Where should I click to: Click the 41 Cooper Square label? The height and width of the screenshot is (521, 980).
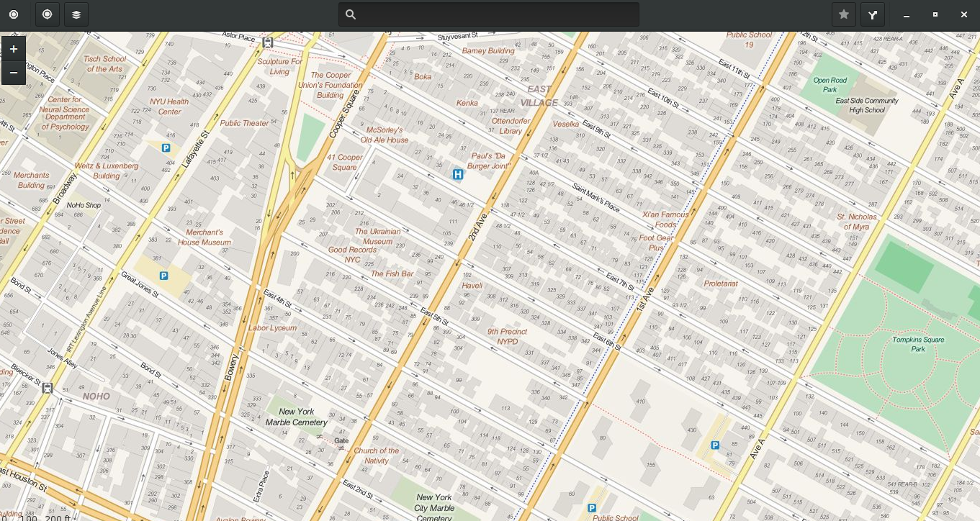(344, 162)
